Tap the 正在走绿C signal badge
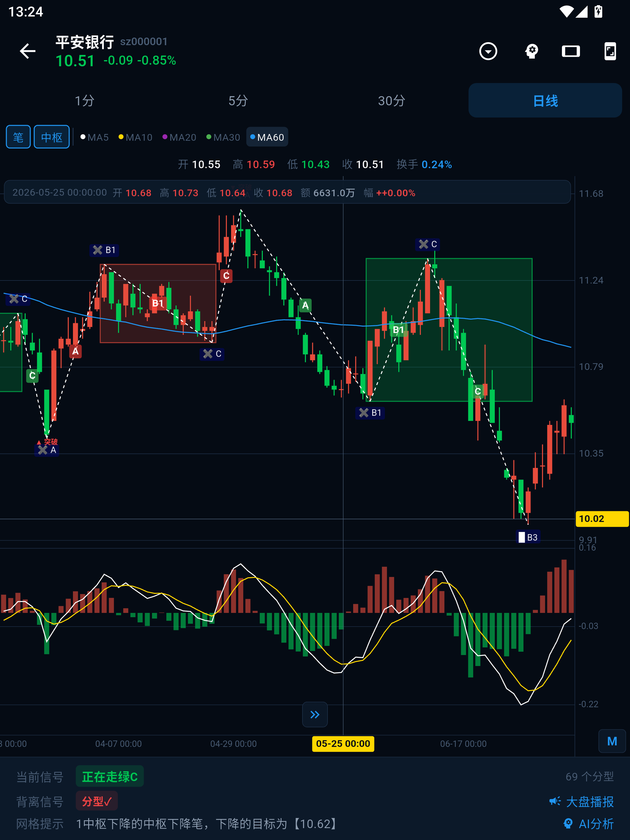The image size is (630, 840). (110, 776)
